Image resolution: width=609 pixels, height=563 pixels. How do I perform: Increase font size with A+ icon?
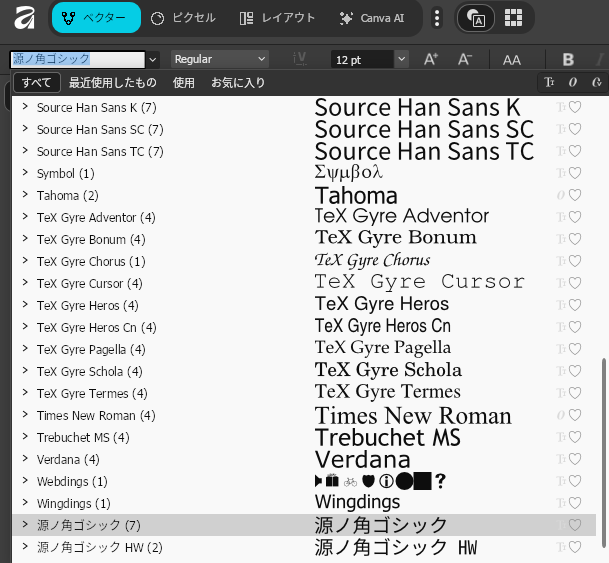431,59
